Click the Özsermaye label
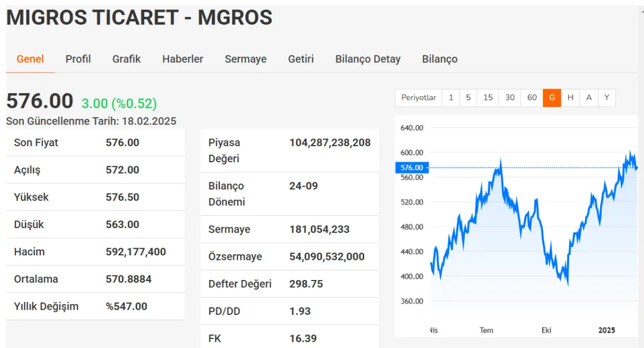This screenshot has width=644, height=348. [235, 256]
